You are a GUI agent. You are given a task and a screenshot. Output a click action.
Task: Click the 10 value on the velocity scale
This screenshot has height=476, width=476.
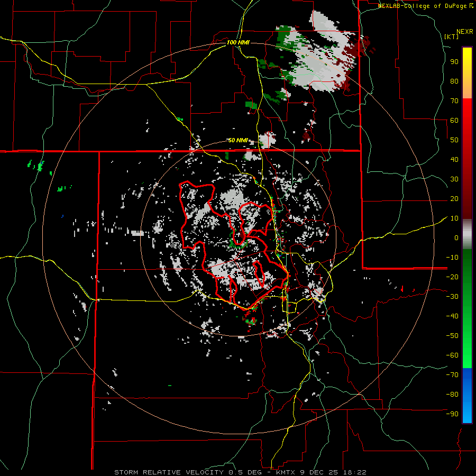pos(454,218)
